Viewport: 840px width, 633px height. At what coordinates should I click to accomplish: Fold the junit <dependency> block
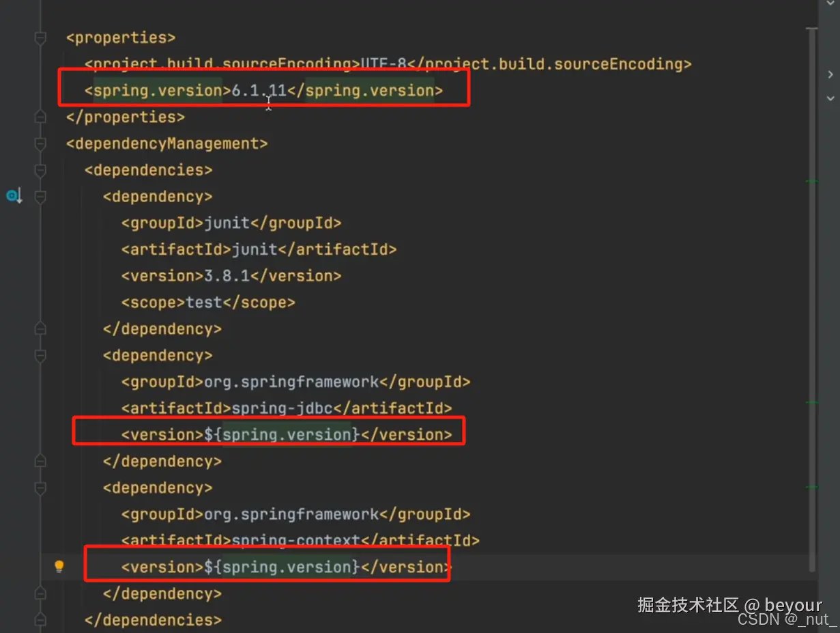click(x=40, y=197)
